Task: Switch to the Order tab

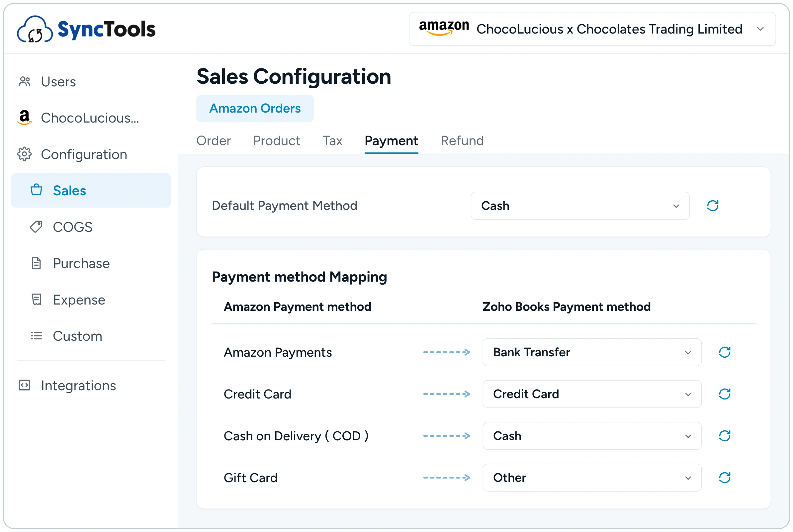Action: click(214, 141)
